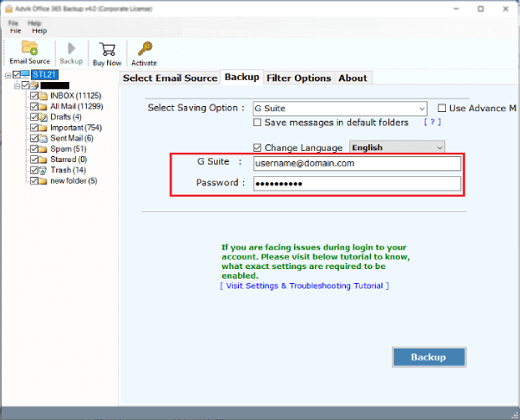This screenshot has height=420, width=520.
Task: Uncheck the Spam (51) checkbox
Action: [34, 149]
